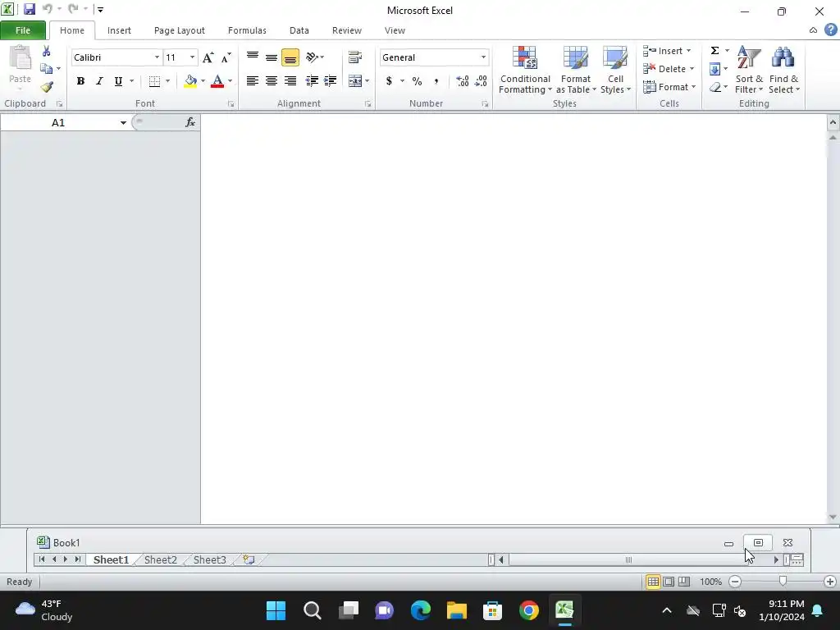
Task: Click the Borders icon
Action: [154, 81]
